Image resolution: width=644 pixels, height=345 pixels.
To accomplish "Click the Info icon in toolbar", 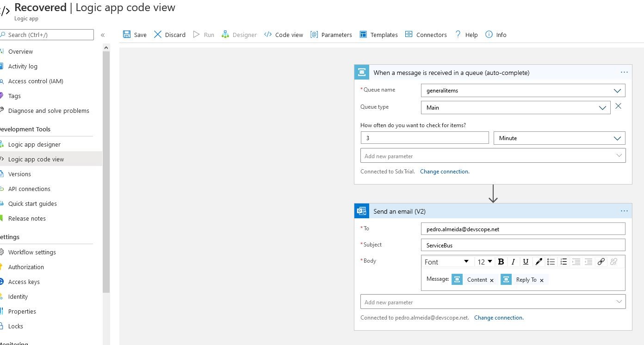I will [489, 35].
